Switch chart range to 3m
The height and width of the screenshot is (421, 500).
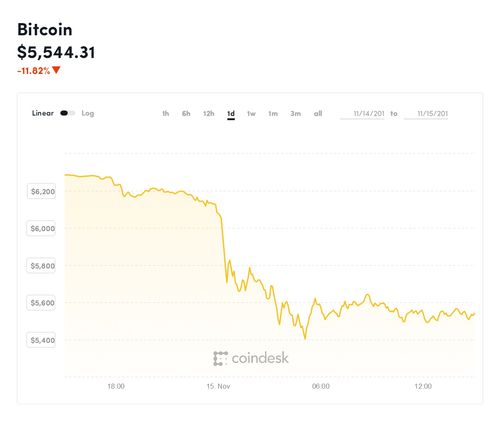pos(295,114)
